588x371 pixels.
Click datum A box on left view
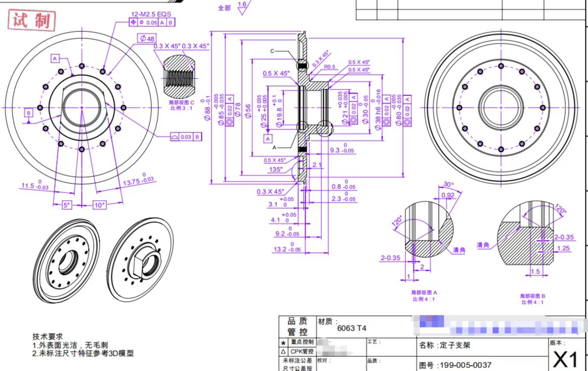[55, 59]
